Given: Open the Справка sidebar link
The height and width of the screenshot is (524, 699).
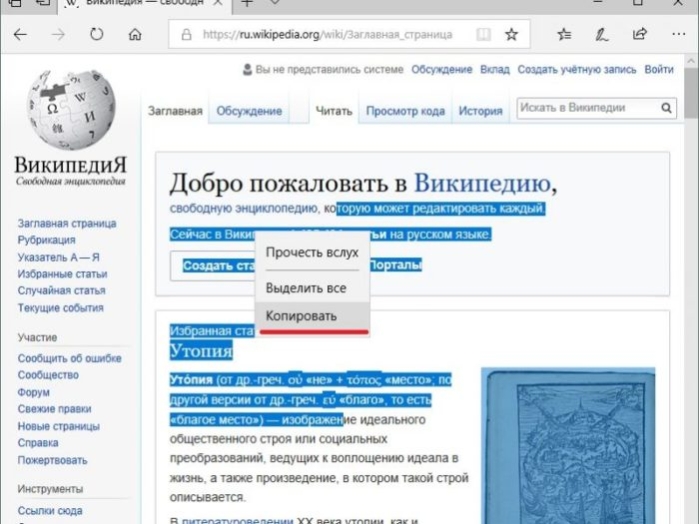Looking at the screenshot, I should (38, 443).
